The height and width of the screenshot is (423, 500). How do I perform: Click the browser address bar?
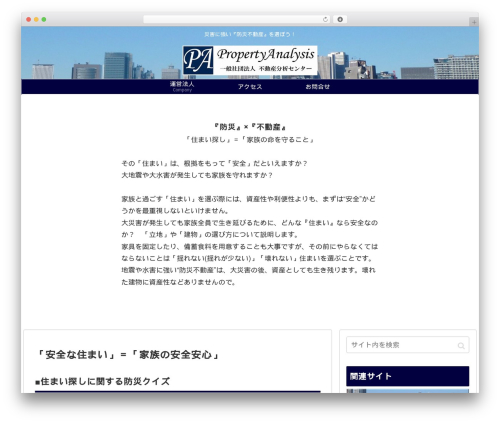[x=236, y=19]
